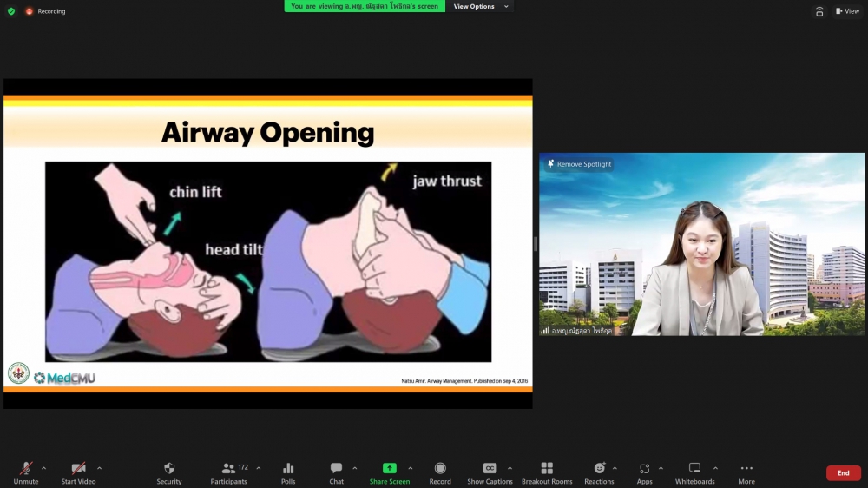
Task: Open the Polls panel
Action: point(288,469)
